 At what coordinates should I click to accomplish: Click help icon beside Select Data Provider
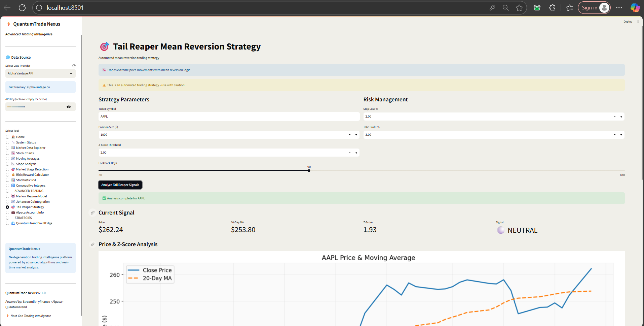[74, 66]
